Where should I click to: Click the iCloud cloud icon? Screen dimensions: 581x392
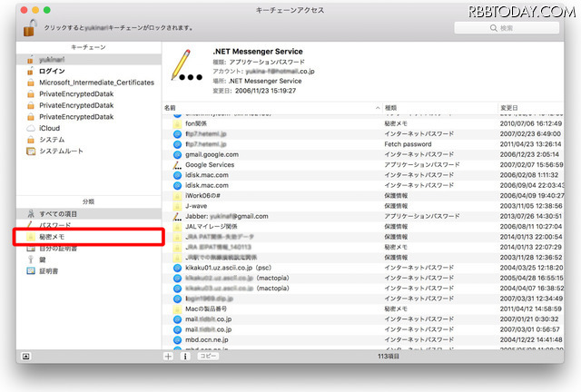point(31,128)
